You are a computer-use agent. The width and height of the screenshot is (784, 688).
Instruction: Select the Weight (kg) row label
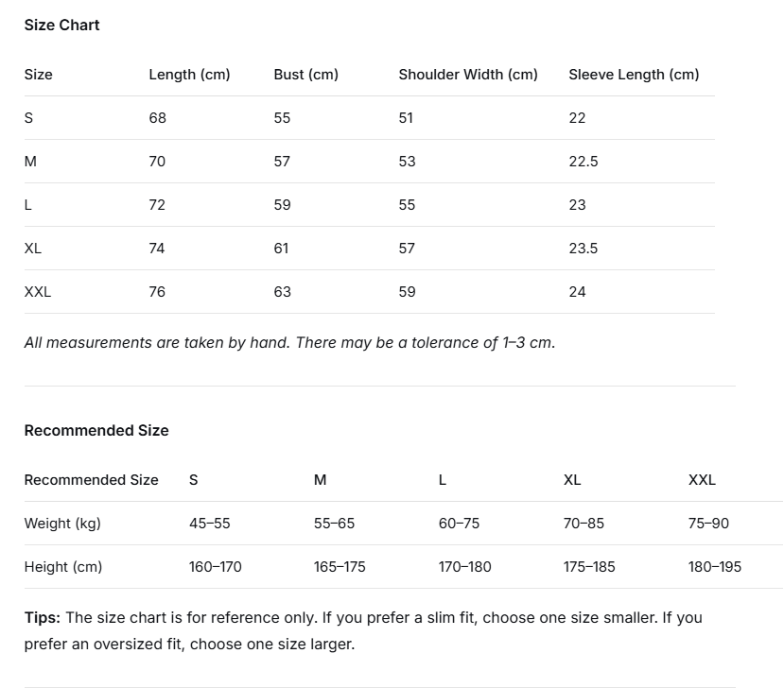coord(62,524)
